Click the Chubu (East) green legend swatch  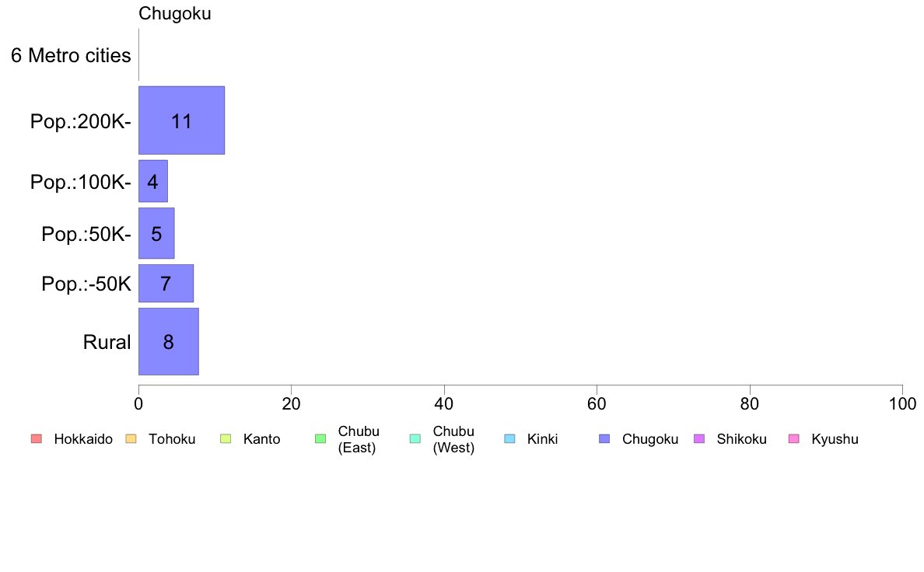320,439
